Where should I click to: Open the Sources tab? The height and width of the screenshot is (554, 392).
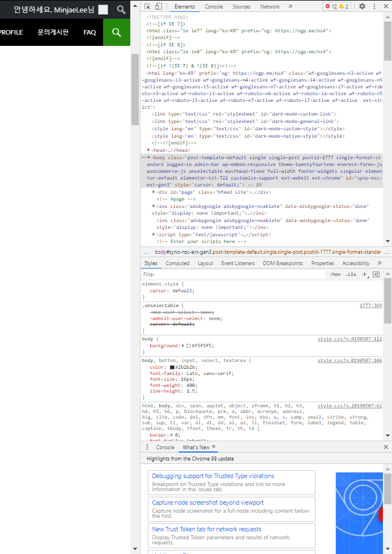click(241, 7)
